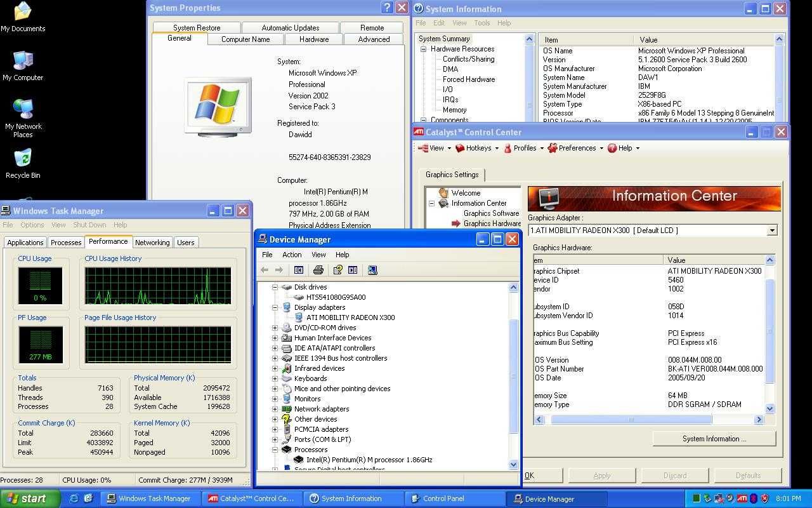Image resolution: width=812 pixels, height=508 pixels.
Task: Click the Print icon in Device Manager toolbar
Action: tap(318, 270)
